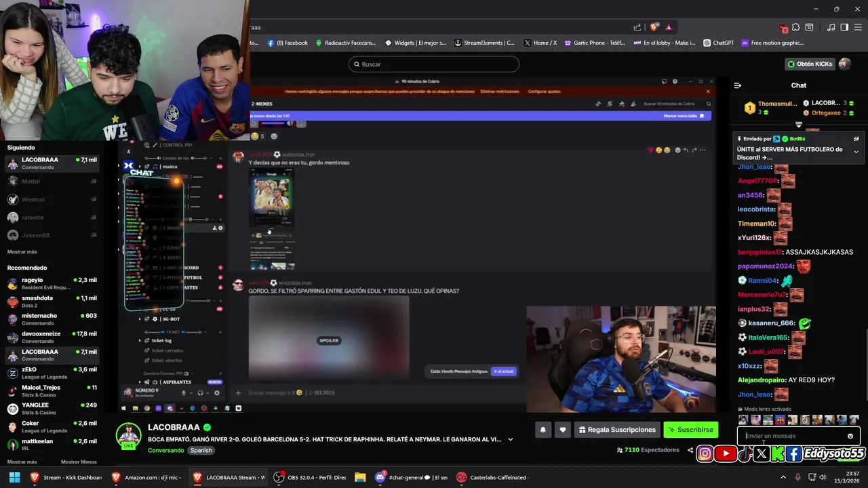868x488 pixels.
Task: Open the Gartic Phone bookmark
Action: (x=593, y=43)
